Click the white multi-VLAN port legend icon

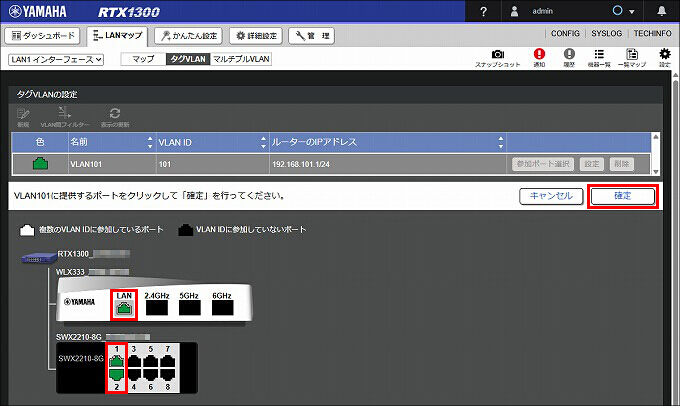point(27,230)
